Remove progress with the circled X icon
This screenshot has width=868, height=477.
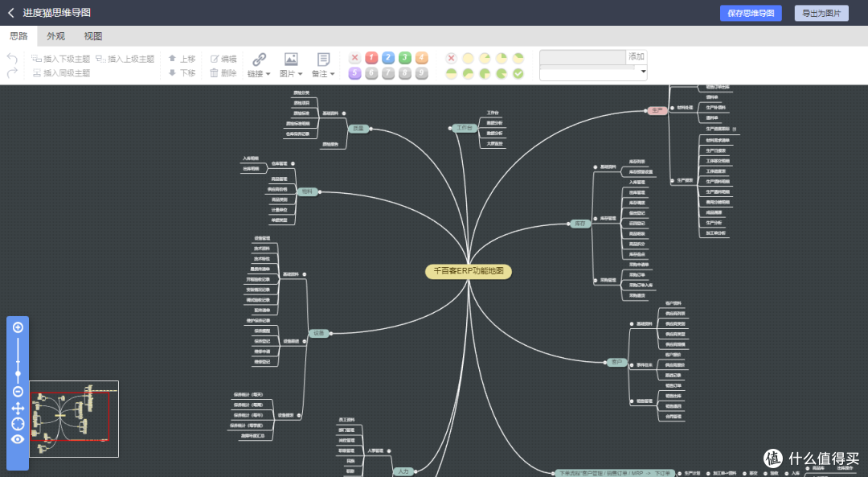451,58
